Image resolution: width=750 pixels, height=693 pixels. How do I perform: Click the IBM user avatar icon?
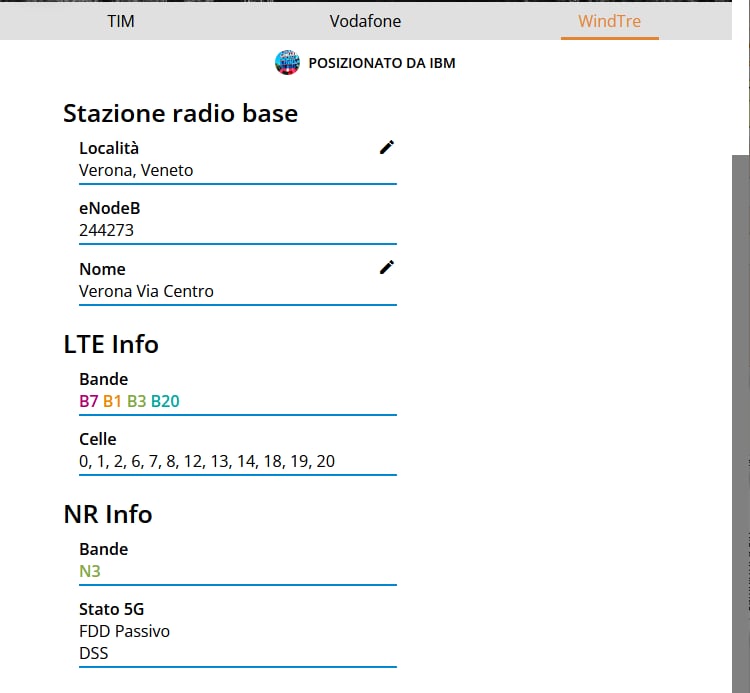coord(287,63)
